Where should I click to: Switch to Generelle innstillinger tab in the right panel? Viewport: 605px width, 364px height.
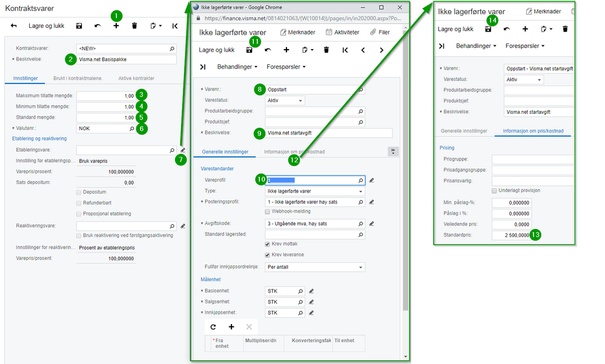(464, 131)
